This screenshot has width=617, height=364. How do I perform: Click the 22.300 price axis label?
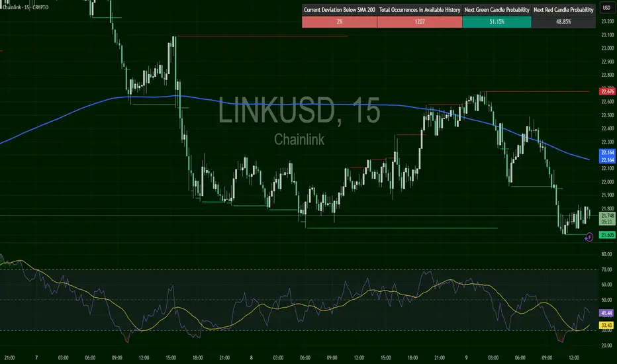point(608,142)
